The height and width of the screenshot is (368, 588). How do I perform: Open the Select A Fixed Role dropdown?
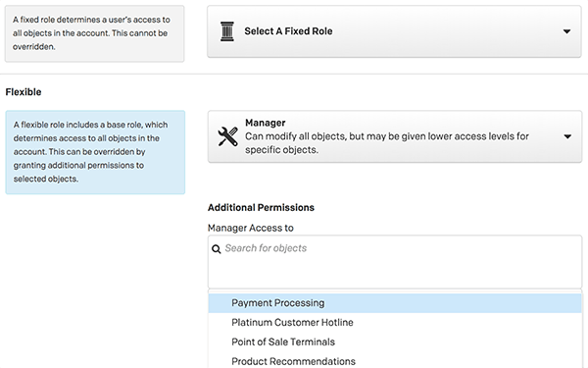394,31
